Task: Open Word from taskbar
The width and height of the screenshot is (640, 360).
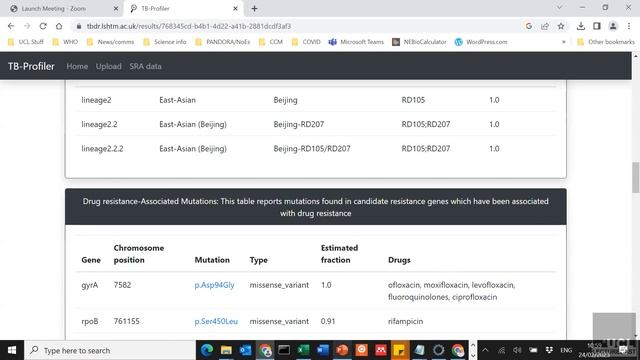Action: (322, 350)
